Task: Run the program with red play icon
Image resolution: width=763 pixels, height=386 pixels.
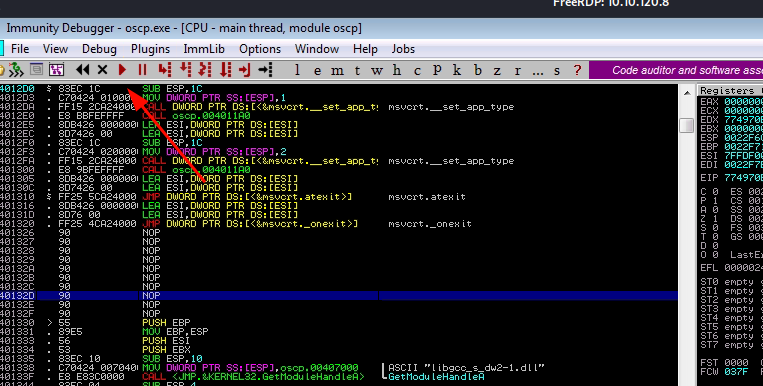Action: point(122,70)
